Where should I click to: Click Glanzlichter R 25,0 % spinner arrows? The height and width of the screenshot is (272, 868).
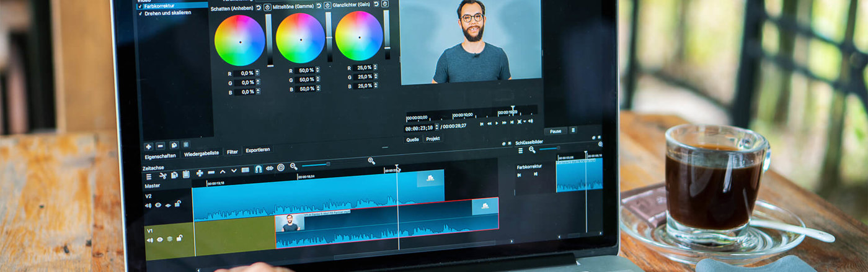[x=375, y=67]
